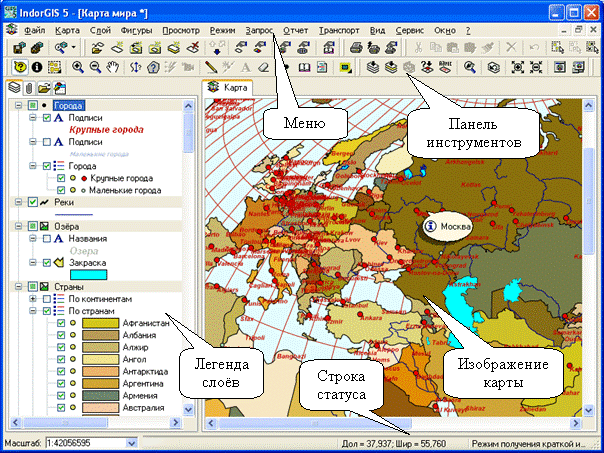604x453 pixels.
Task: Click the yellow question help-pointer tool
Action: point(18,67)
